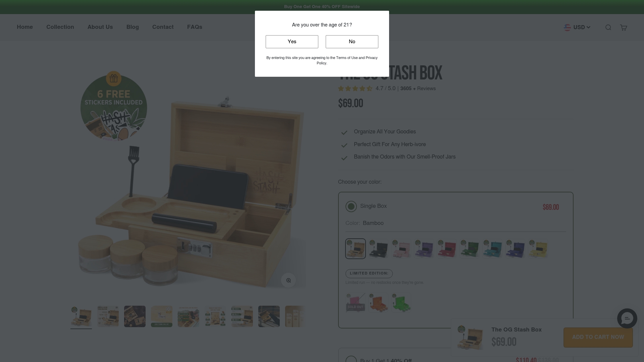Select the Single Box radio option

pos(351,206)
